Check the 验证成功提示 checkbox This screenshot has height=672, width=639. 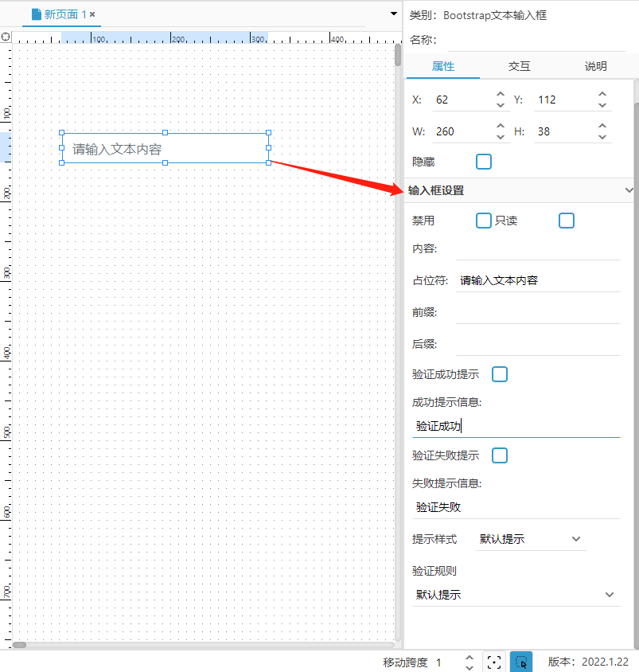pyautogui.click(x=500, y=374)
